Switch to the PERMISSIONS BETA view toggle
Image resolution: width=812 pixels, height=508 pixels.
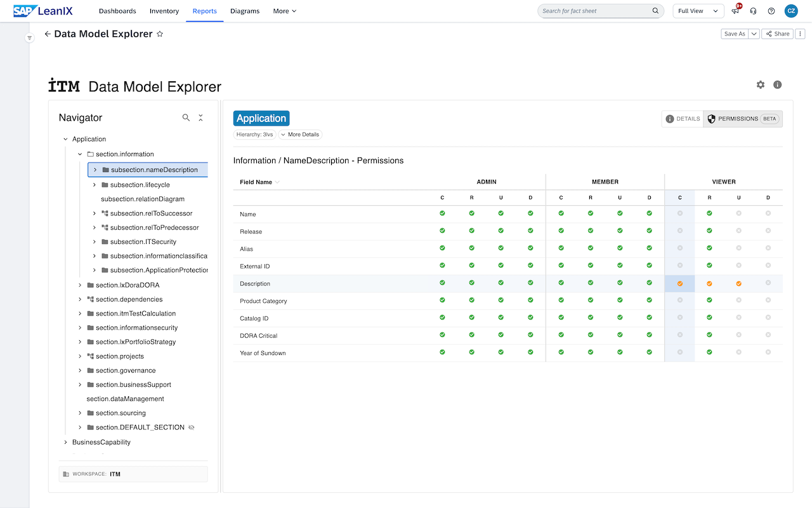click(x=743, y=119)
